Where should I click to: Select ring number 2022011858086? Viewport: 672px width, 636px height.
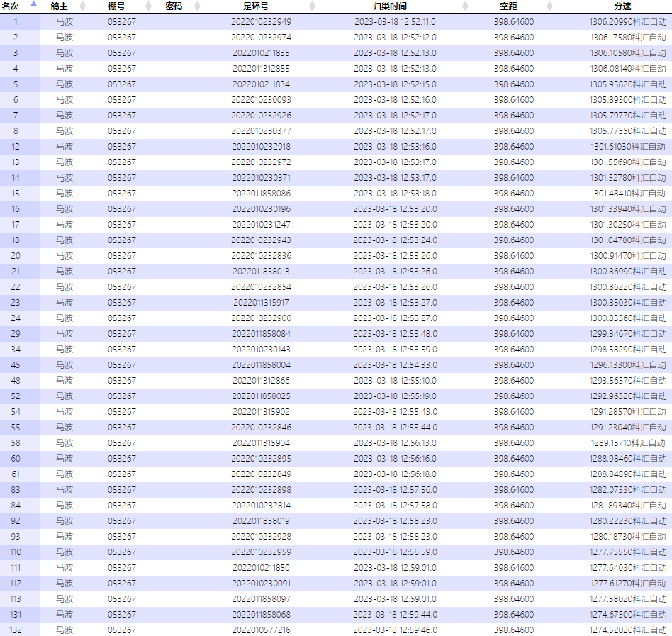click(261, 194)
